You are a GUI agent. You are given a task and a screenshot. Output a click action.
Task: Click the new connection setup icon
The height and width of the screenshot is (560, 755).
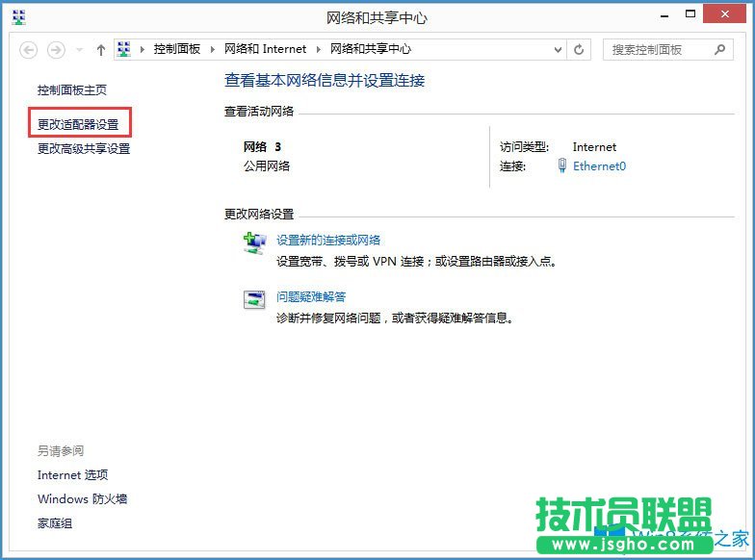[x=254, y=242]
